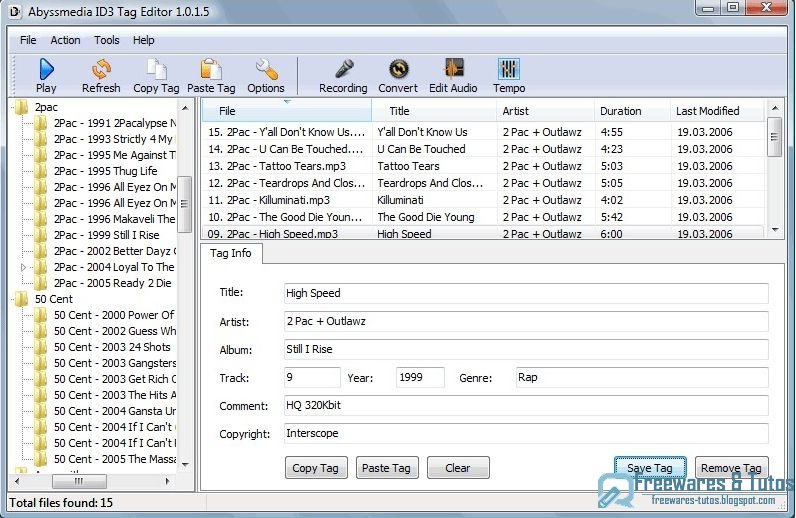Open folder 50 Cent - 2000 Power Of
The width and height of the screenshot is (796, 518).
(114, 315)
